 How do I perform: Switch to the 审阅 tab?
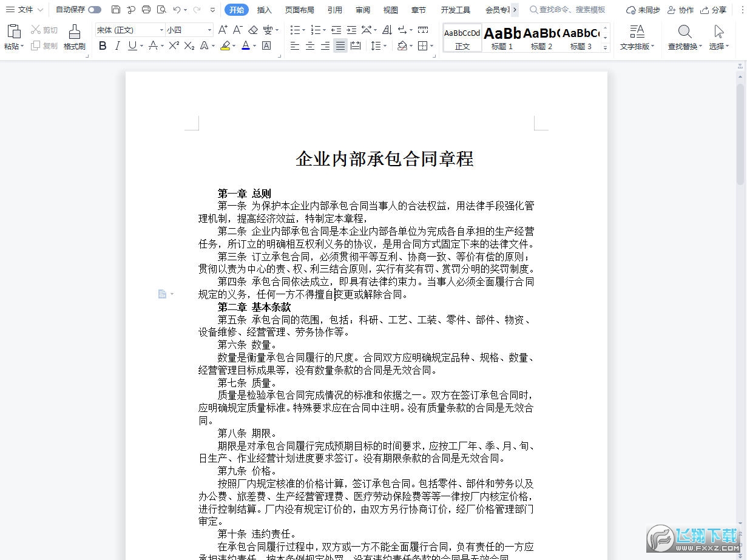pyautogui.click(x=363, y=10)
